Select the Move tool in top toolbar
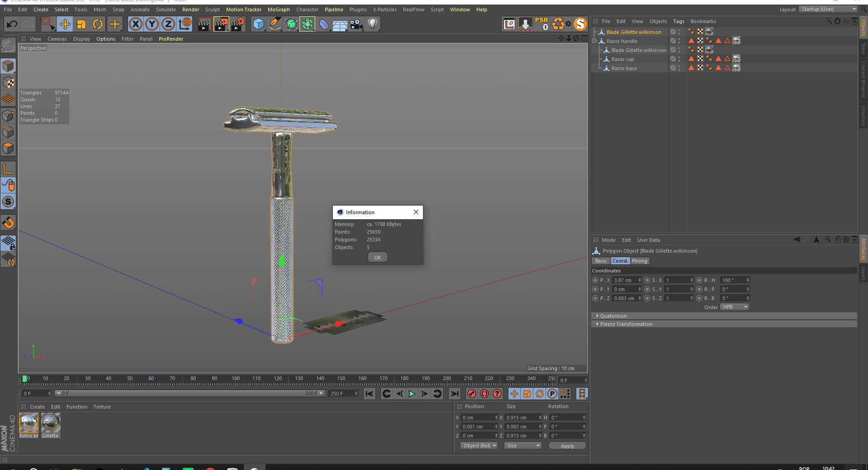The height and width of the screenshot is (470, 868). pyautogui.click(x=65, y=24)
